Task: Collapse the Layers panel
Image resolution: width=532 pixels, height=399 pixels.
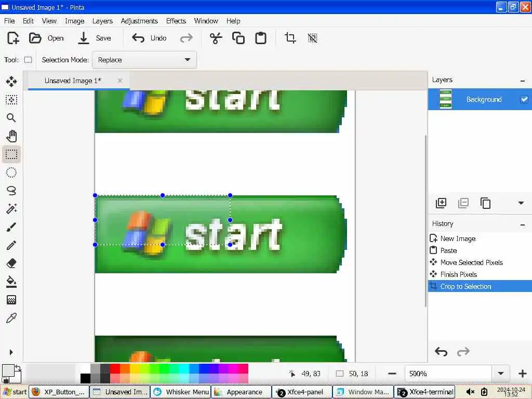Action: 523,81
